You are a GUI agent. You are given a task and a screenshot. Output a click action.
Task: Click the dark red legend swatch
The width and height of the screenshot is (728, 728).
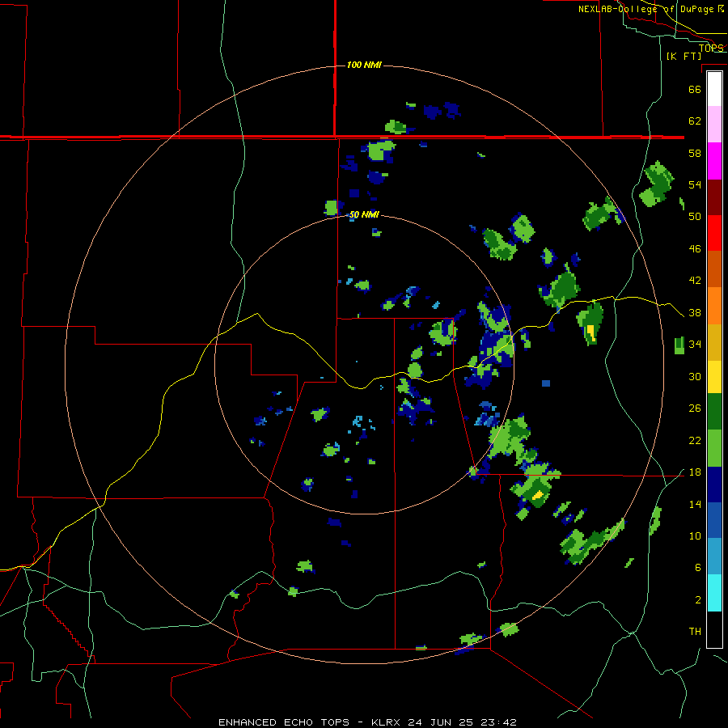(714, 197)
